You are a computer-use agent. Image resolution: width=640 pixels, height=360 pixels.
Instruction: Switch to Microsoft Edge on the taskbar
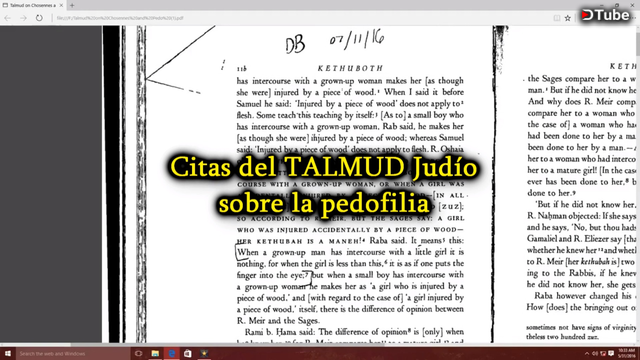coord(172,353)
